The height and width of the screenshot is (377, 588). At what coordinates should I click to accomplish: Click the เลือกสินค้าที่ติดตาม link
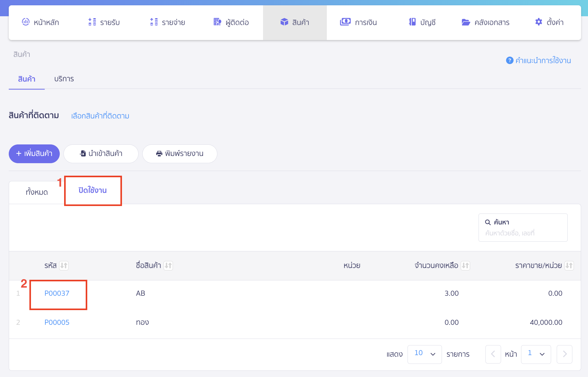point(100,116)
